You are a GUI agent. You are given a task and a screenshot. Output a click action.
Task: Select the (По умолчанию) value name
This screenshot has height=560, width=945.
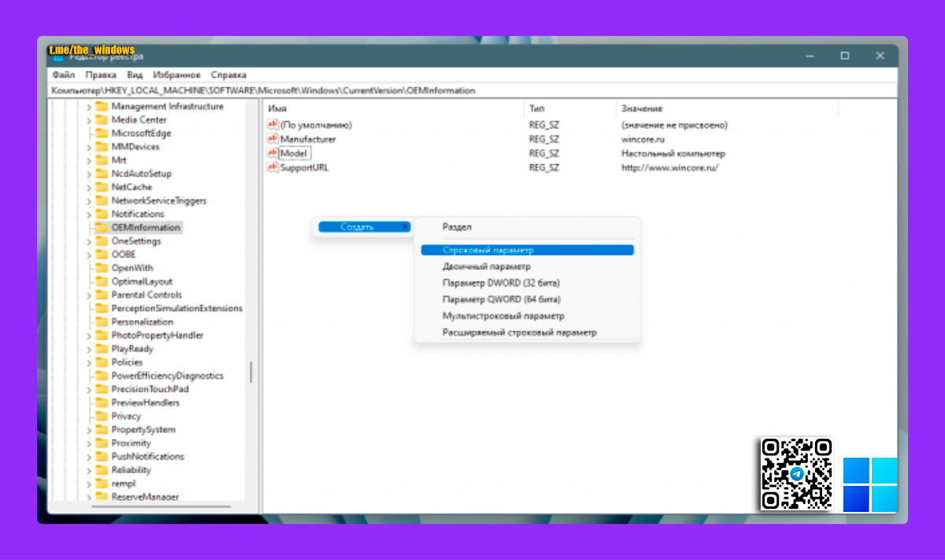tap(316, 125)
